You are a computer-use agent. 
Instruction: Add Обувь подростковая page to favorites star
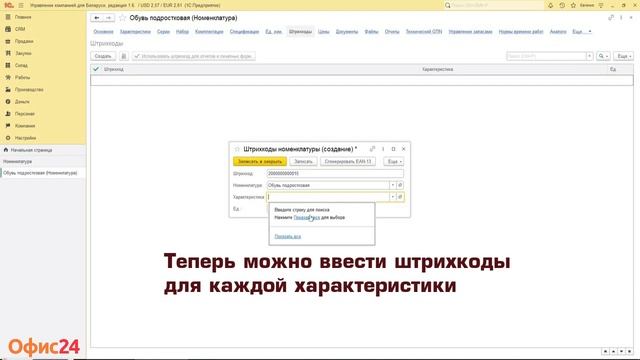[122, 18]
